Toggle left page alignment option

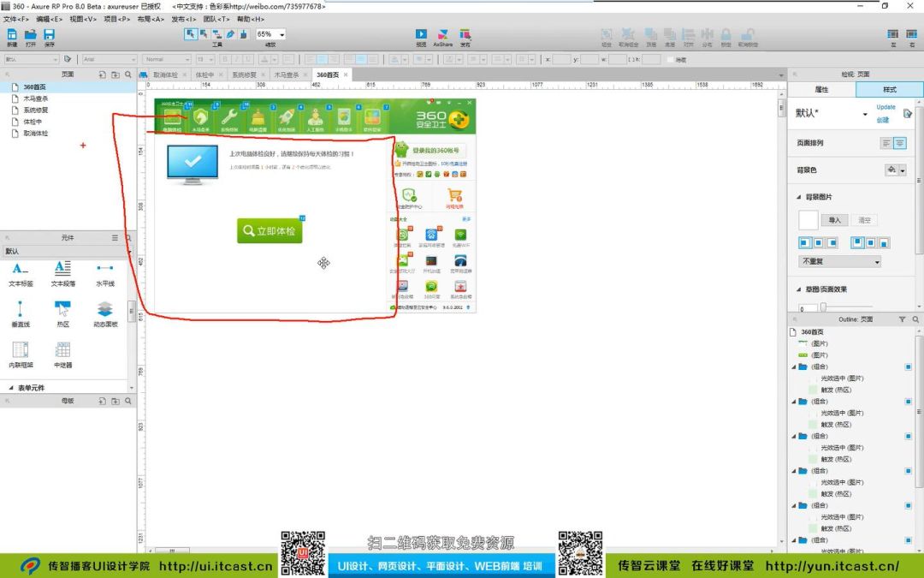tap(886, 144)
